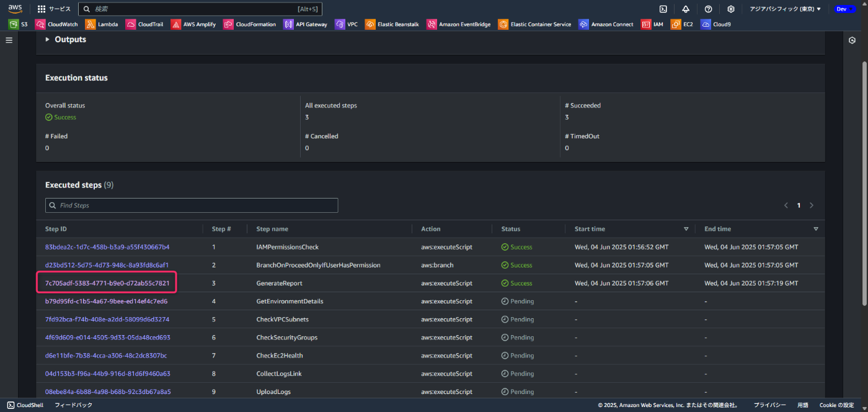Open the right side info panel icon
The width and height of the screenshot is (868, 412).
(852, 40)
